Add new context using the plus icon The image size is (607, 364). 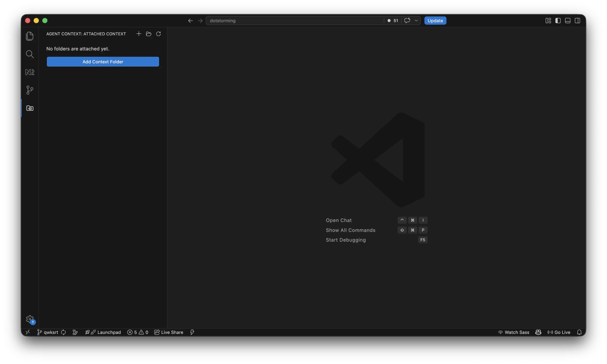pyautogui.click(x=138, y=34)
